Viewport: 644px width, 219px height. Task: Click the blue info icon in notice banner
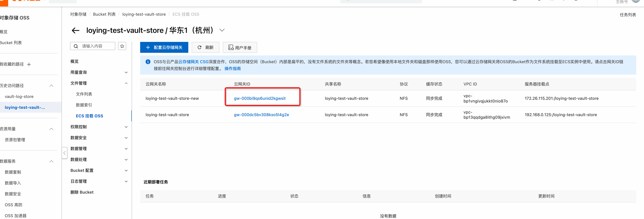(x=148, y=62)
